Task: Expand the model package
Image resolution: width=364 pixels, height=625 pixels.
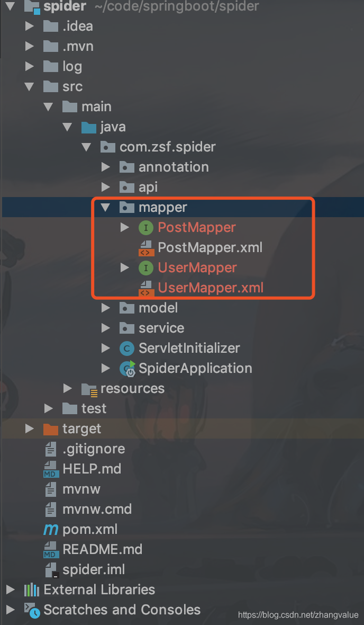Action: pos(105,308)
